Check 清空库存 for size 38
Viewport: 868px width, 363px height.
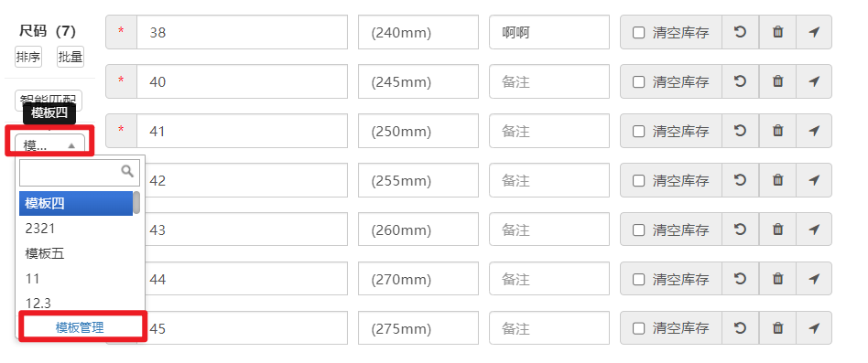coord(639,33)
